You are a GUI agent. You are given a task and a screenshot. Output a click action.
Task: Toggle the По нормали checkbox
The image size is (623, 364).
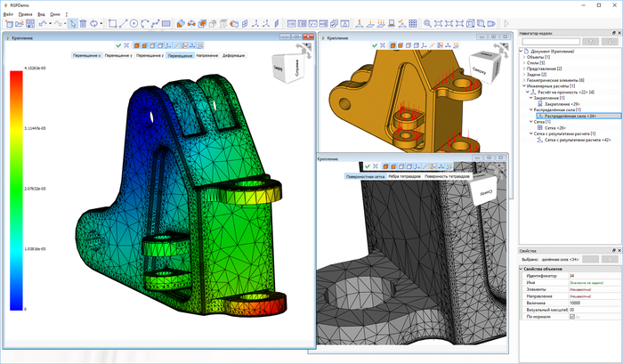tap(571, 316)
